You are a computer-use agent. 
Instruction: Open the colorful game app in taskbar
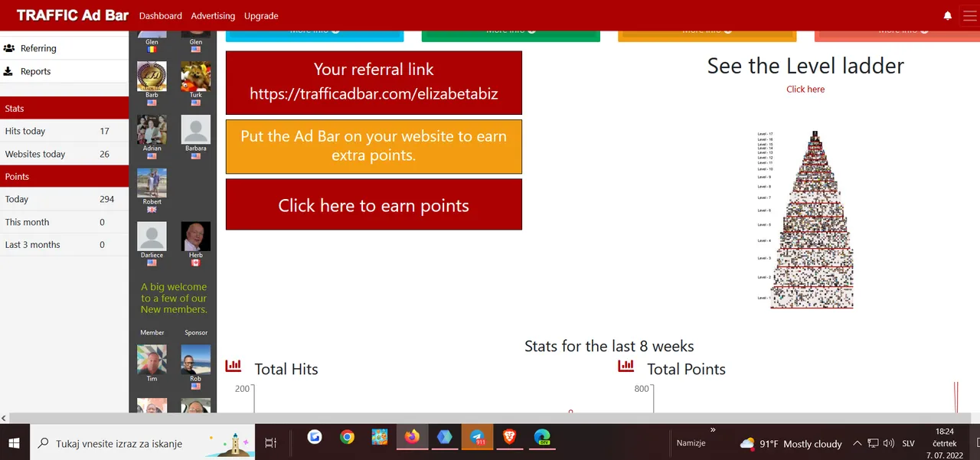coord(380,437)
